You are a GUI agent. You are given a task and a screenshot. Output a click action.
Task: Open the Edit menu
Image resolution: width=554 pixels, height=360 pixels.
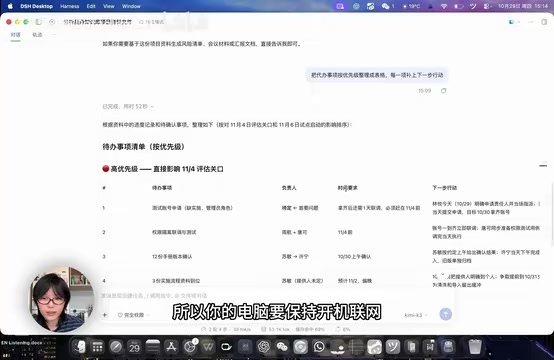(91, 6)
